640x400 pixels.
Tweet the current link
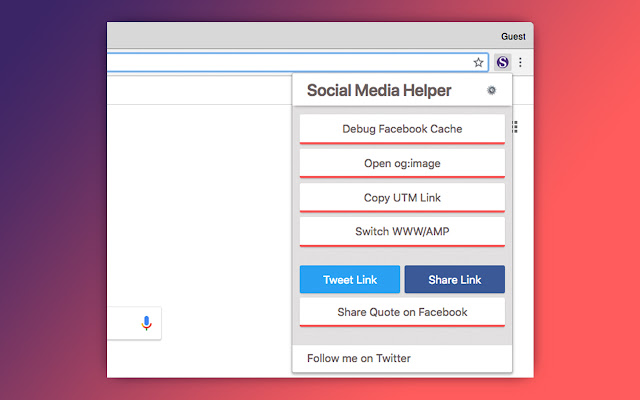pos(350,279)
